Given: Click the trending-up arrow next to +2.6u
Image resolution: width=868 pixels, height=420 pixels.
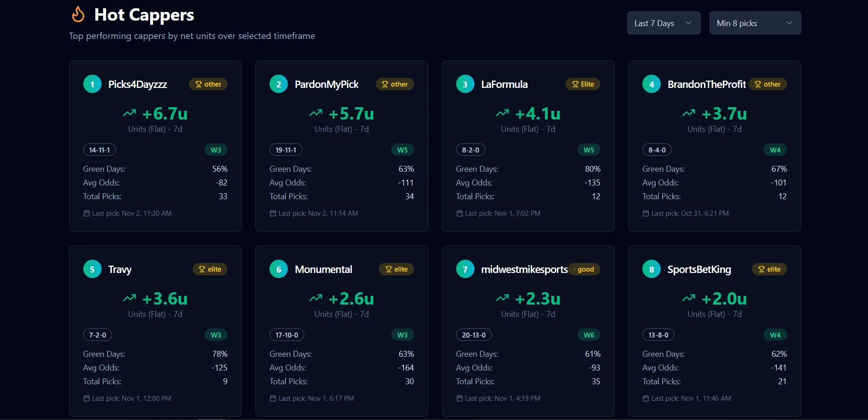Looking at the screenshot, I should pos(316,298).
